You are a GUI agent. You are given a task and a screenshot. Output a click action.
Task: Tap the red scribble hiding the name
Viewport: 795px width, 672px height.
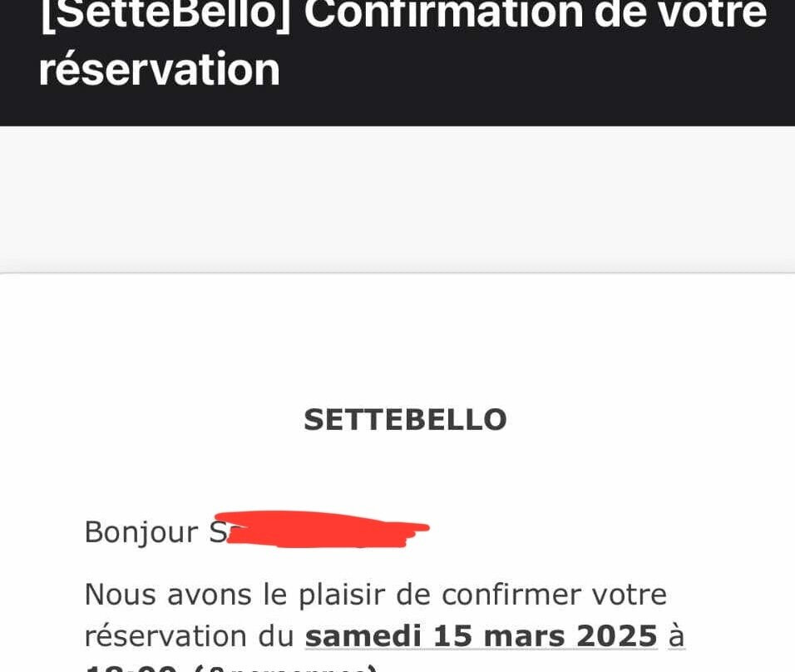click(x=324, y=530)
